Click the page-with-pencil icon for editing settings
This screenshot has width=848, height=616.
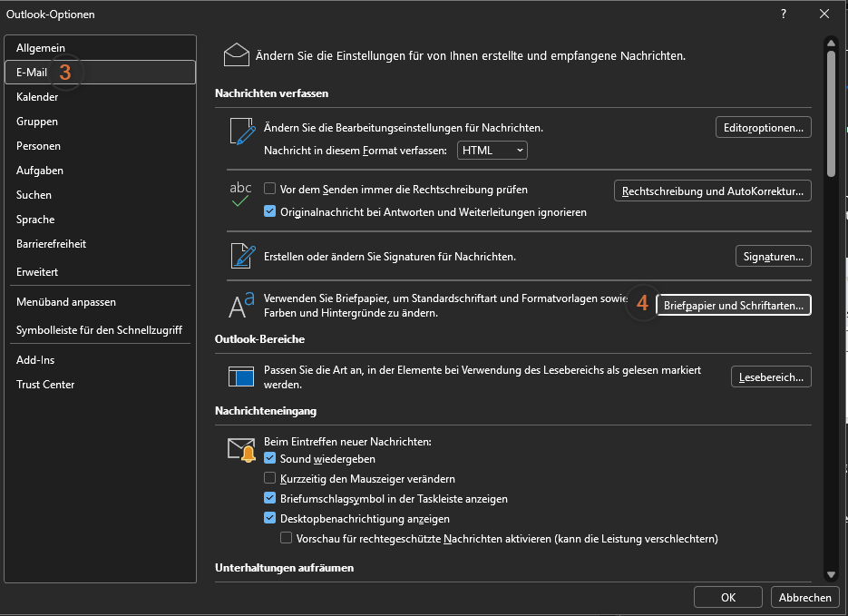(242, 132)
